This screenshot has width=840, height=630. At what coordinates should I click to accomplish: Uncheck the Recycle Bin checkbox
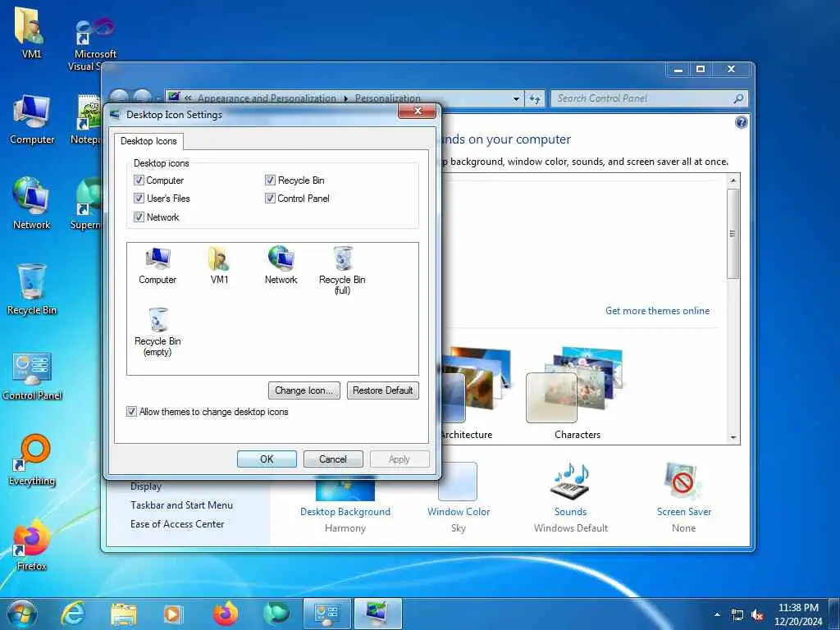click(x=270, y=180)
